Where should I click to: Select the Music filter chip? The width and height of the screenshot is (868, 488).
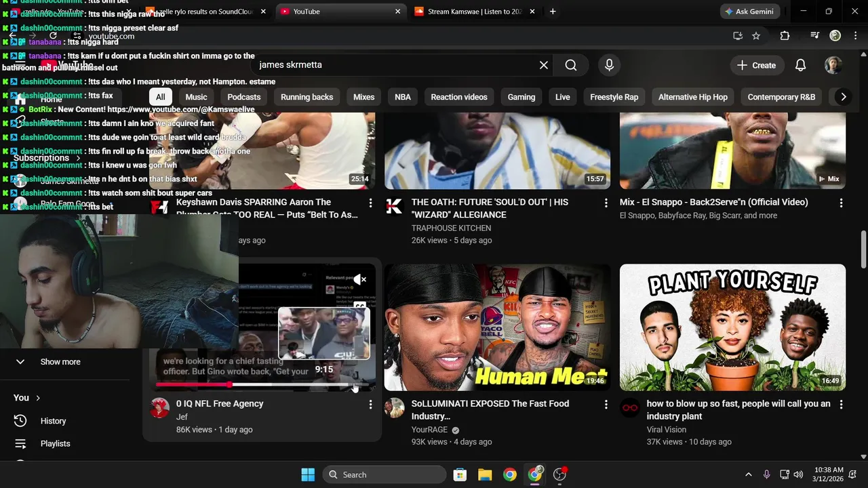[196, 97]
